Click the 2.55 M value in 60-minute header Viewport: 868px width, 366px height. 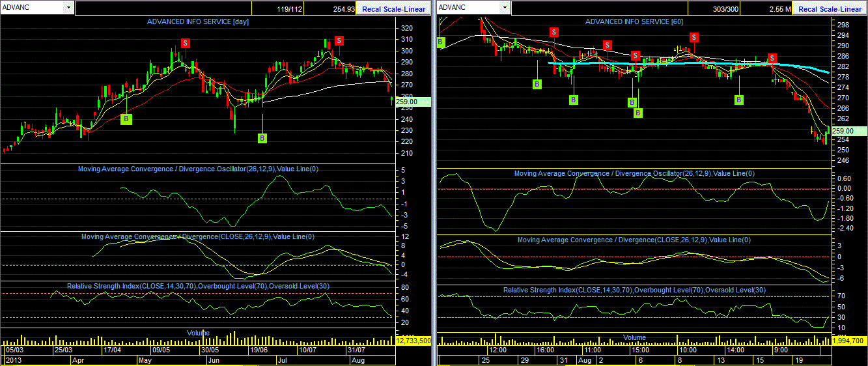click(779, 9)
